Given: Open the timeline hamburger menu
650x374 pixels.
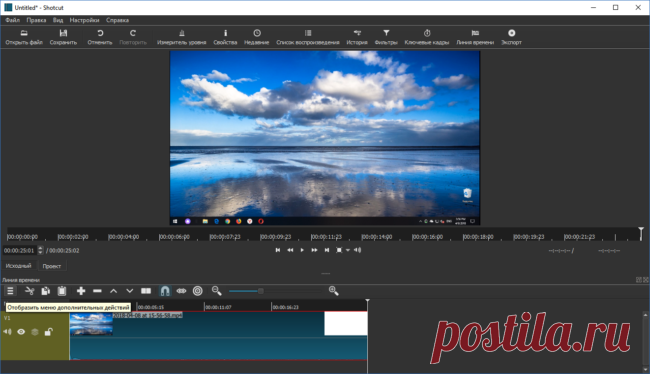Looking at the screenshot, I should (10, 291).
